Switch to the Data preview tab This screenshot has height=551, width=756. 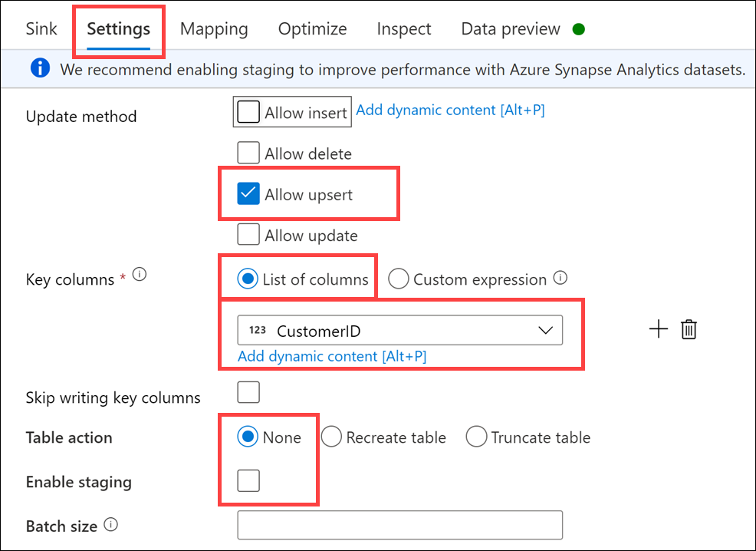511,29
